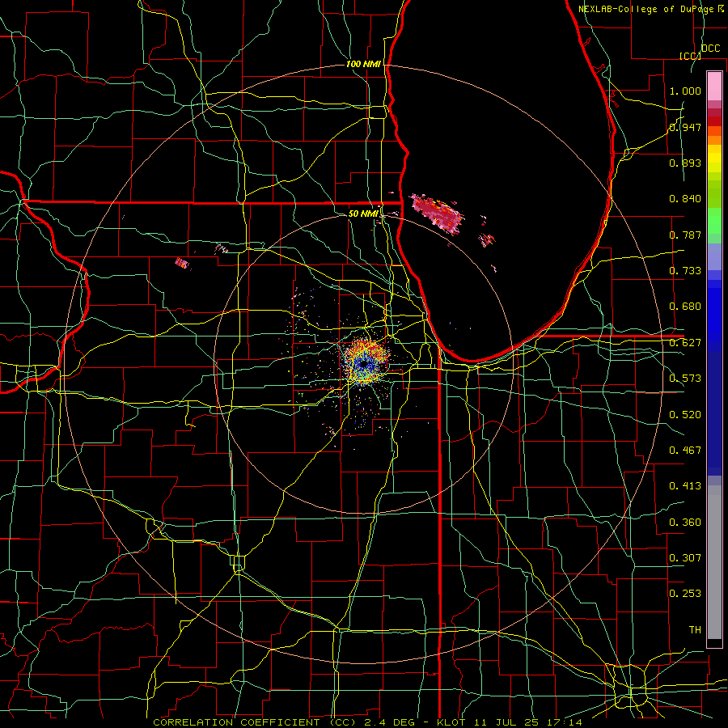
Task: Select the 0.573 scale value
Action: (685, 379)
